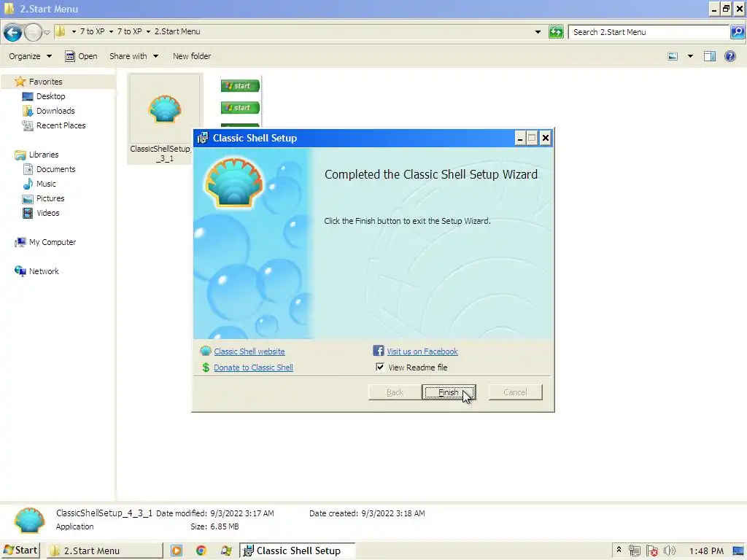Open the Classic Shell website link
The width and height of the screenshot is (747, 560).
pyautogui.click(x=249, y=351)
